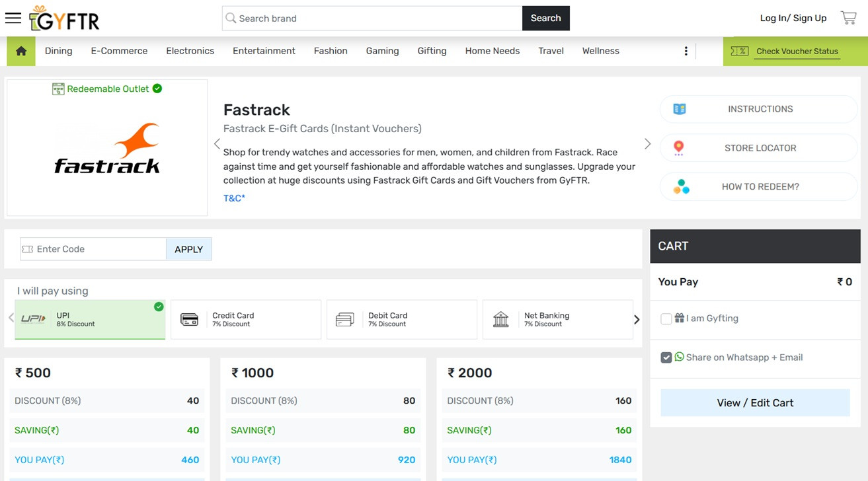Click the Check Voucher Status ticket icon
The image size is (868, 481).
(x=740, y=51)
